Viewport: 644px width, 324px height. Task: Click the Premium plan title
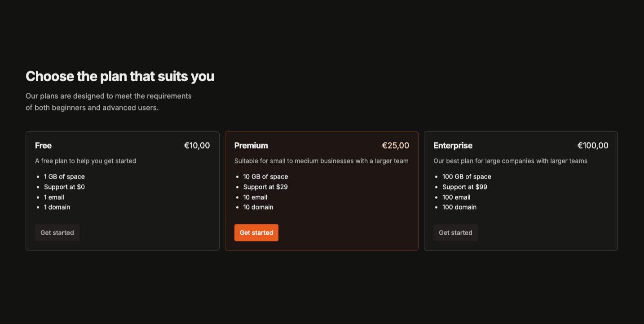point(251,145)
